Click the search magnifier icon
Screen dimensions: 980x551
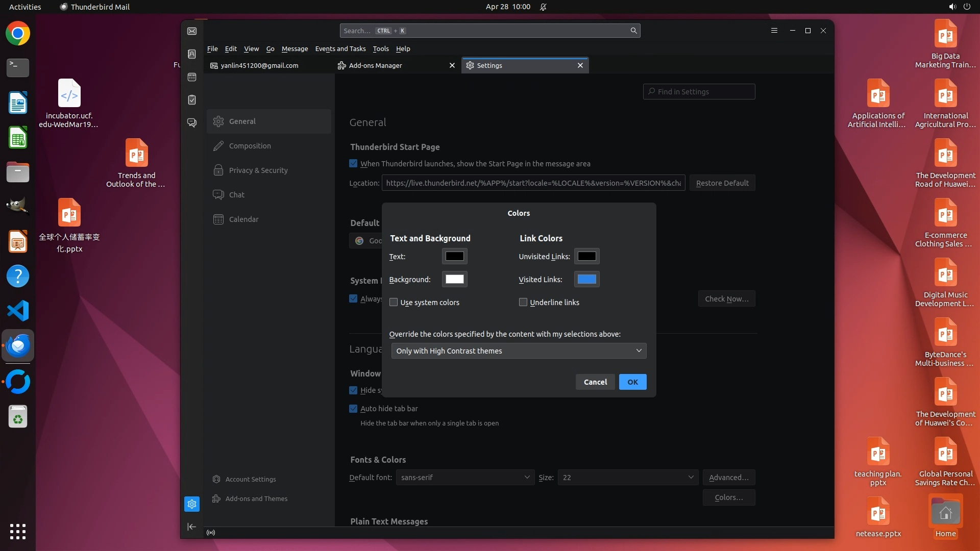[633, 31]
